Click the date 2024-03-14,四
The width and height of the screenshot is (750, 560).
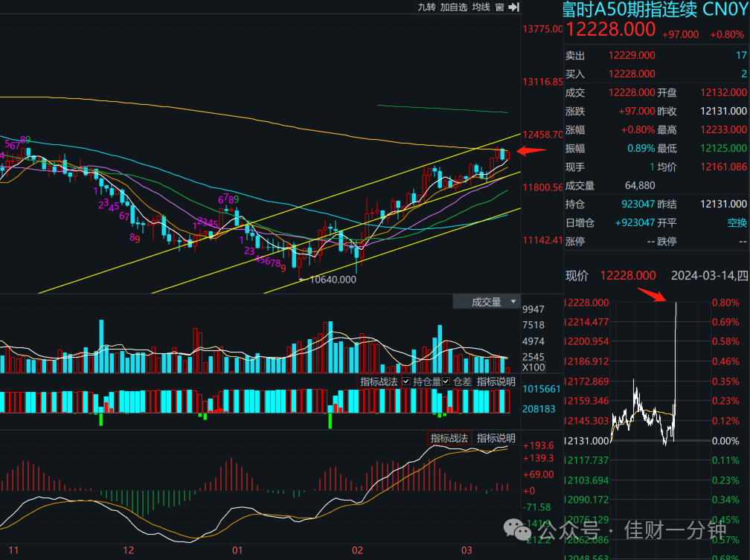[709, 275]
